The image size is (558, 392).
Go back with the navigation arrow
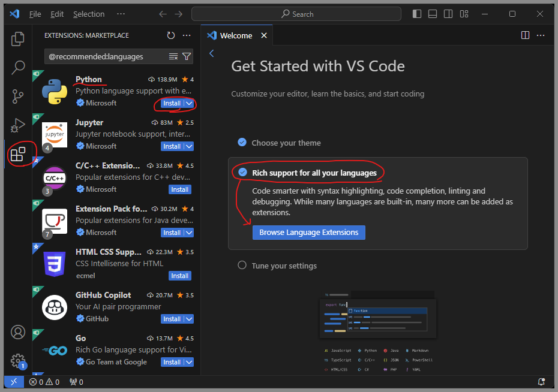coord(163,14)
